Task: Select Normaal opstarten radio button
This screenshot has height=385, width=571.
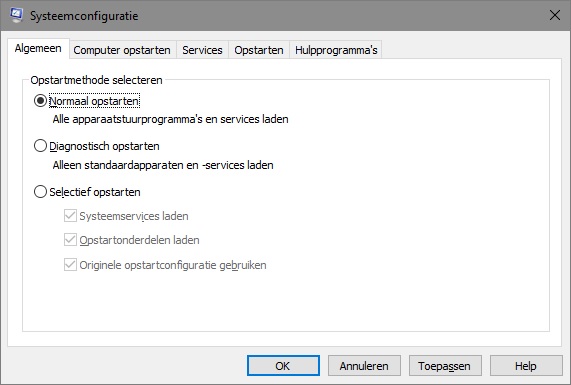Action: pyautogui.click(x=40, y=101)
